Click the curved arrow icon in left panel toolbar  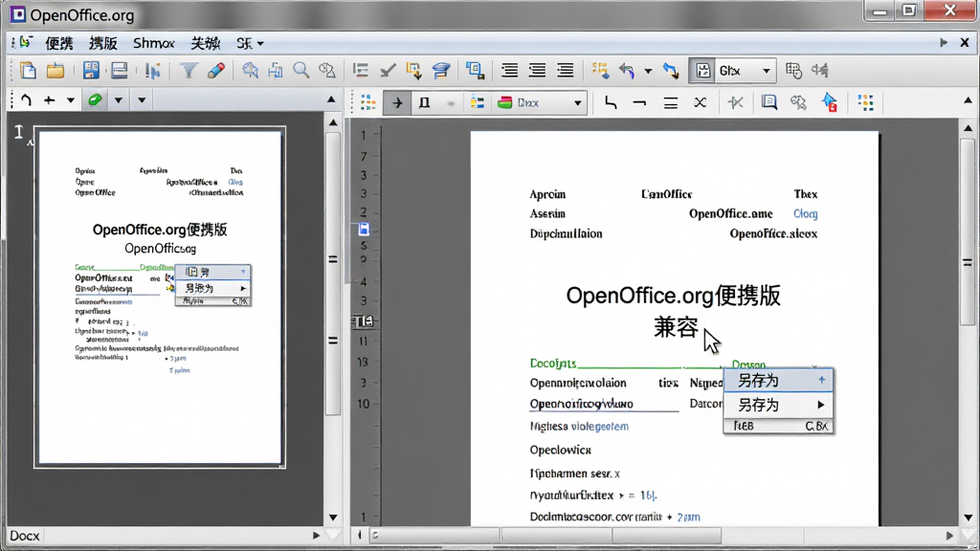(x=26, y=99)
